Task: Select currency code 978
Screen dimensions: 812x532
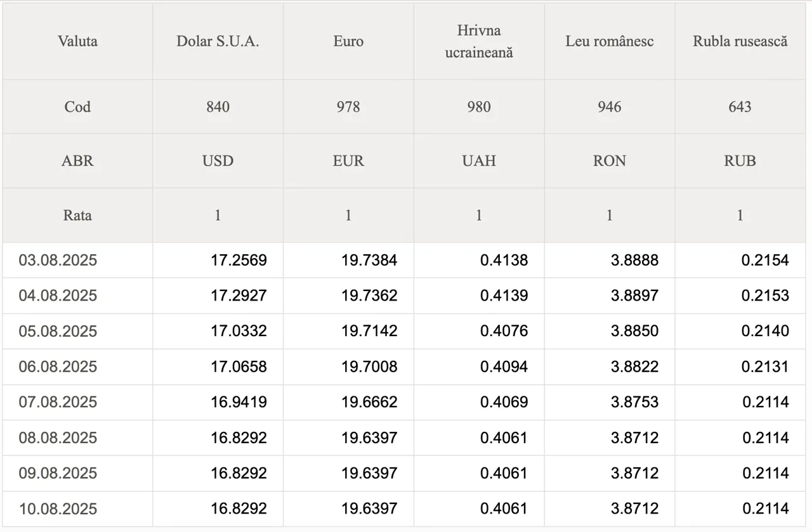Action: pos(348,107)
